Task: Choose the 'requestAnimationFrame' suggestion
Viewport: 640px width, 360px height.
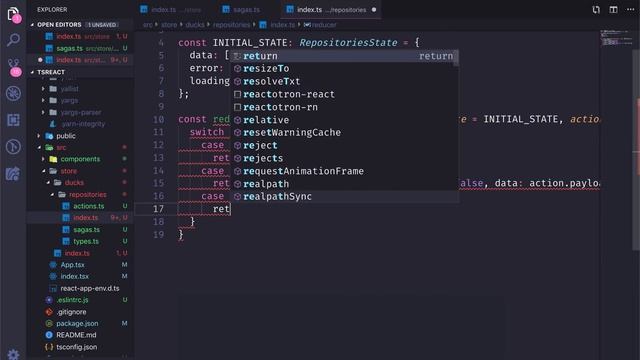Action: [x=344, y=171]
